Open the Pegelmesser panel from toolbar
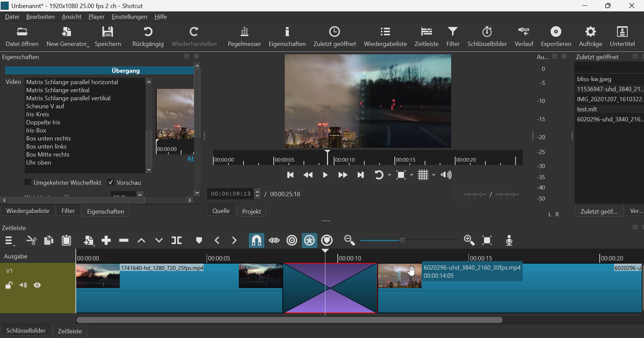644x338 pixels. [x=244, y=37]
